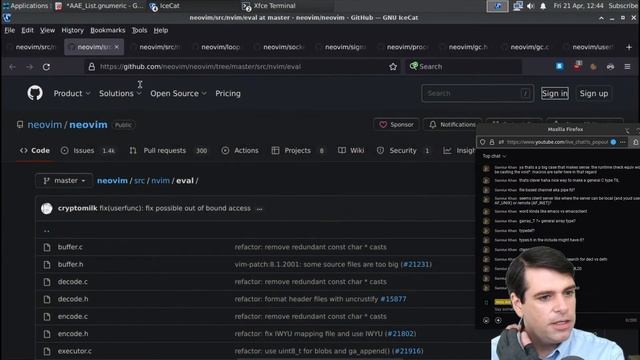The width and height of the screenshot is (640, 360).
Task: Click the volume icon in system tray
Action: pyautogui.click(x=530, y=6)
